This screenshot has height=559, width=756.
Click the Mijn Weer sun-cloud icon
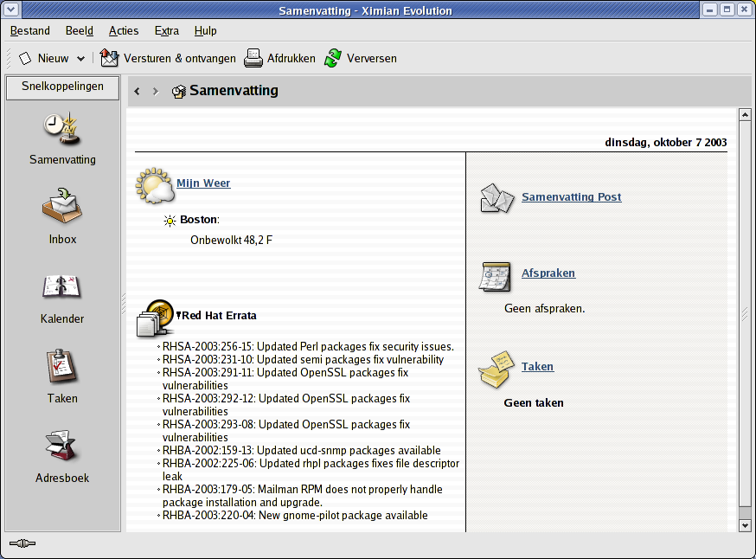pyautogui.click(x=154, y=185)
